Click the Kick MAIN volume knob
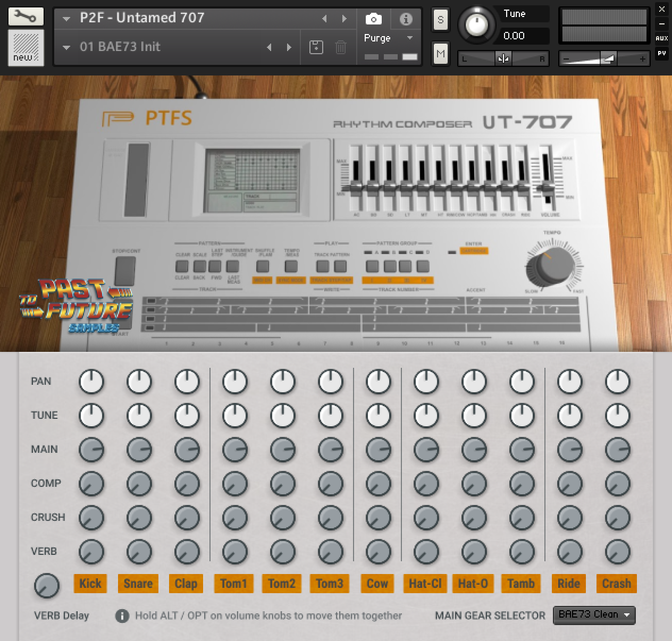672x641 pixels. [x=91, y=450]
